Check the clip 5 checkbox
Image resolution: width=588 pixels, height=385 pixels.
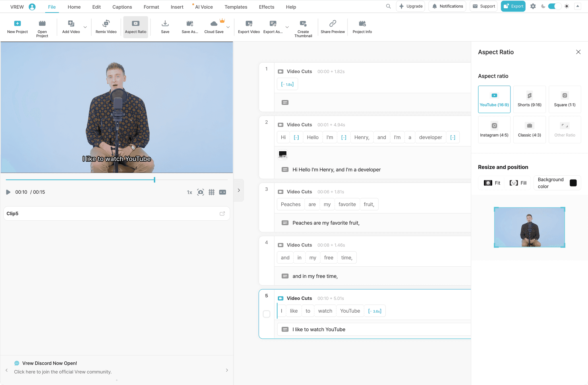pyautogui.click(x=266, y=314)
